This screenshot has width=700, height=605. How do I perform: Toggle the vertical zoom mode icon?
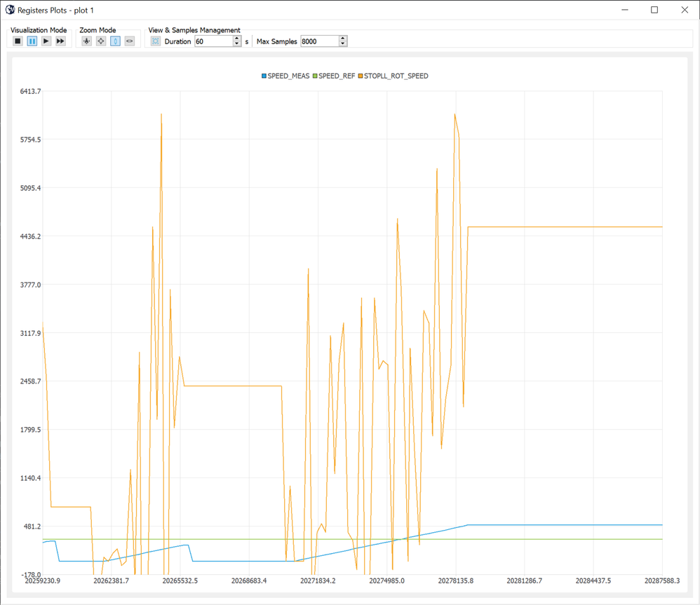(x=115, y=41)
